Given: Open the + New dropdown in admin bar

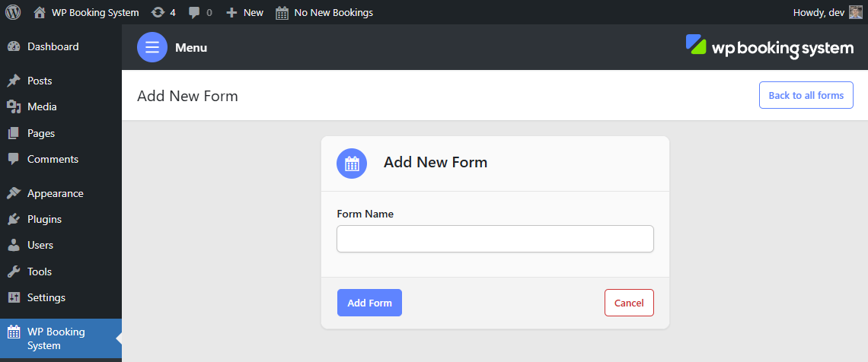Looking at the screenshot, I should pyautogui.click(x=244, y=12).
